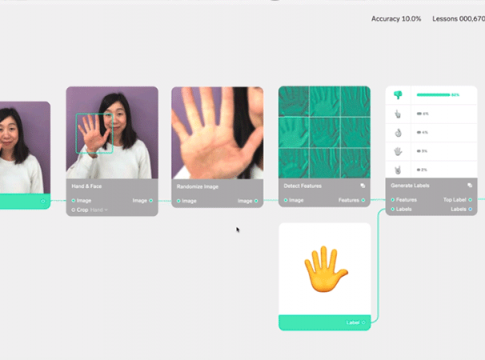This screenshot has width=485, height=360.
Task: Open the cropped hand image thumbnail
Action: tap(217, 133)
